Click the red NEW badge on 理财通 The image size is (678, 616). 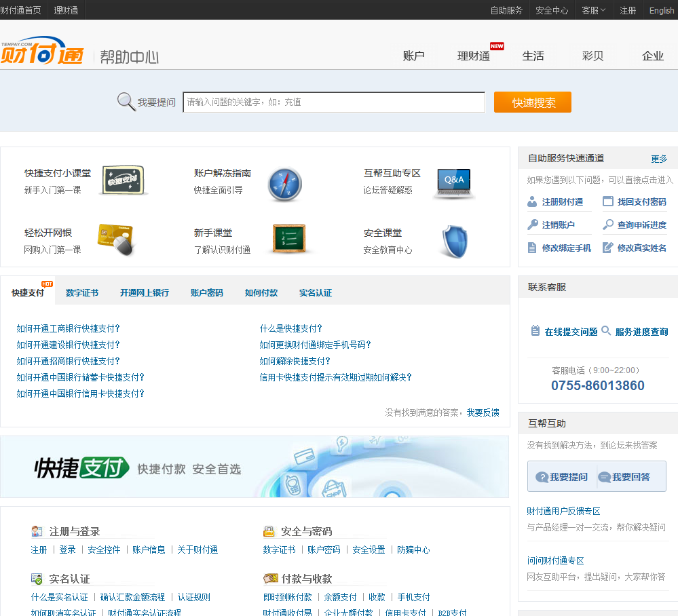point(497,46)
